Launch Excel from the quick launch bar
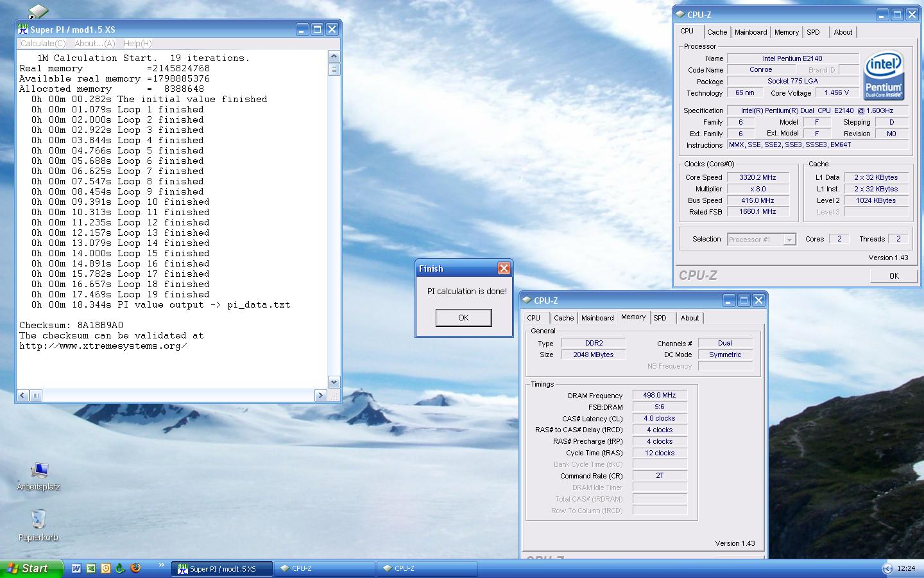The height and width of the screenshot is (578, 924). click(x=91, y=568)
